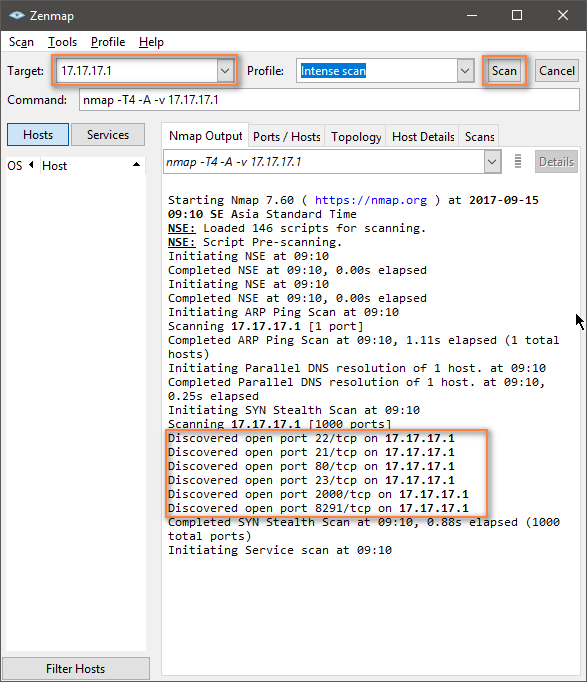The image size is (587, 682).
Task: Click the 'Scanning 17.17.17.1 [1 port]' line
Action: (265, 326)
